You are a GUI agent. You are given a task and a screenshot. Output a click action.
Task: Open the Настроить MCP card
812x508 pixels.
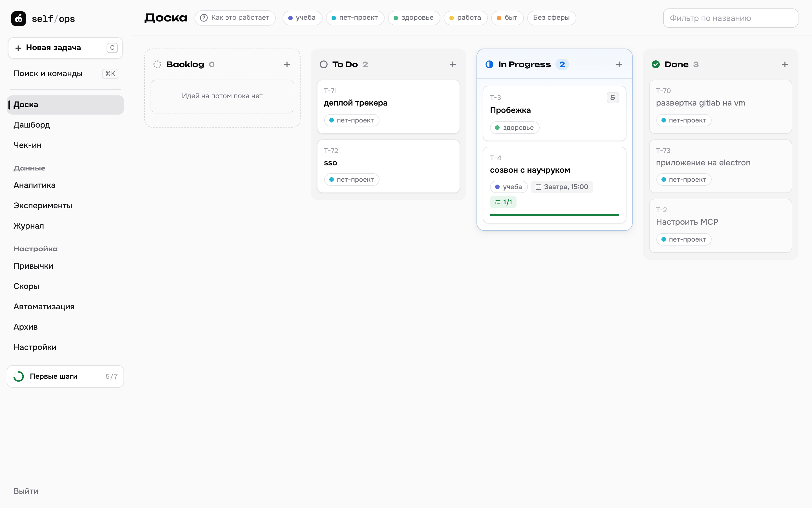coord(720,226)
